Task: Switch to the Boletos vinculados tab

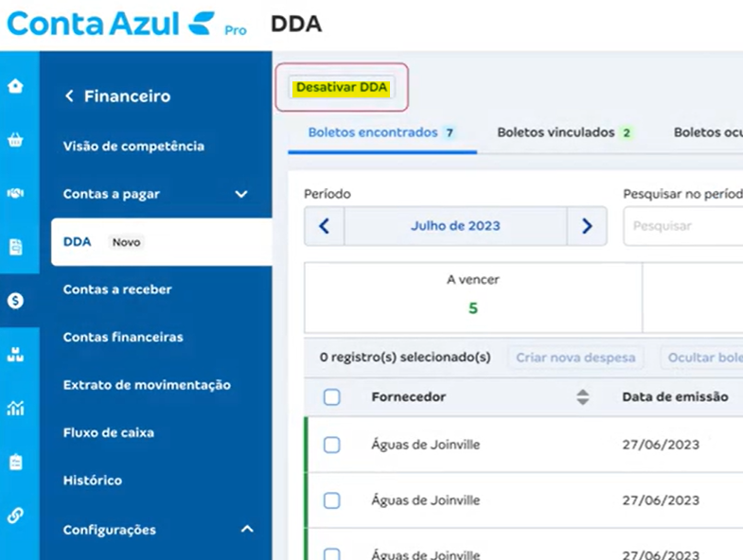Action: pos(564,132)
